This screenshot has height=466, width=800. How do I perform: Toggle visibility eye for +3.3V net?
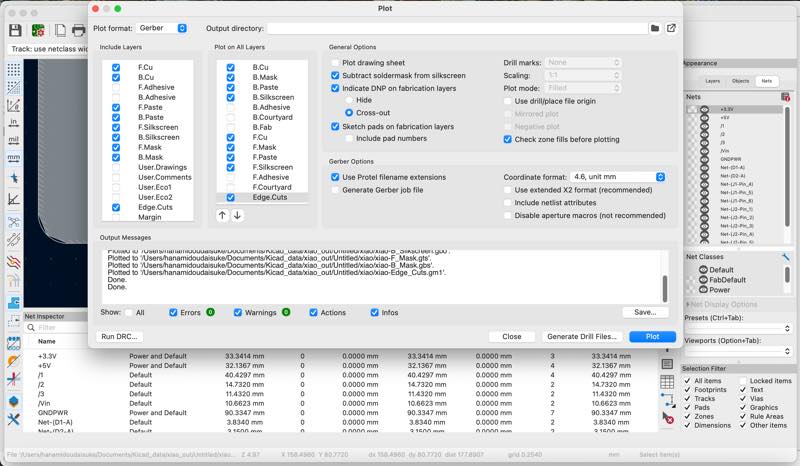point(705,109)
